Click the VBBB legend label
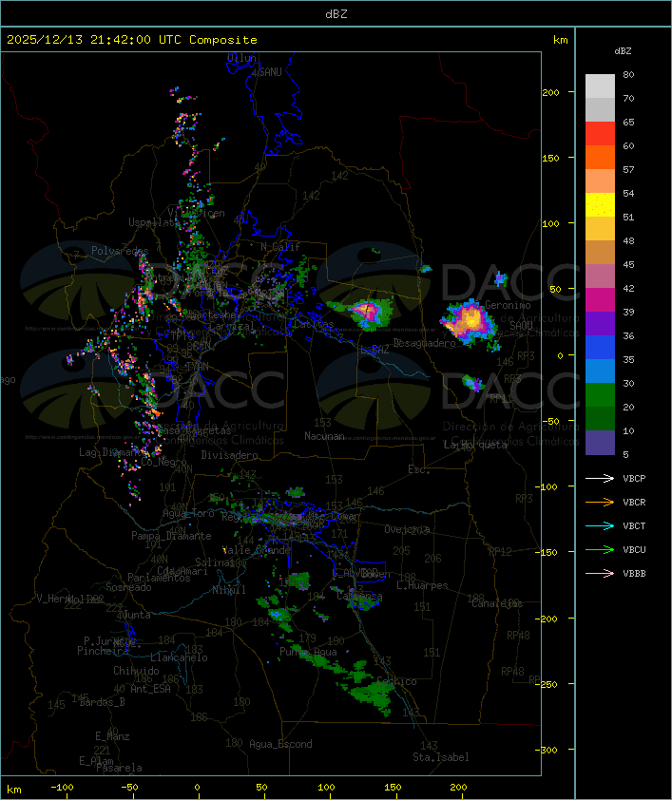The image size is (672, 800). coord(634,574)
